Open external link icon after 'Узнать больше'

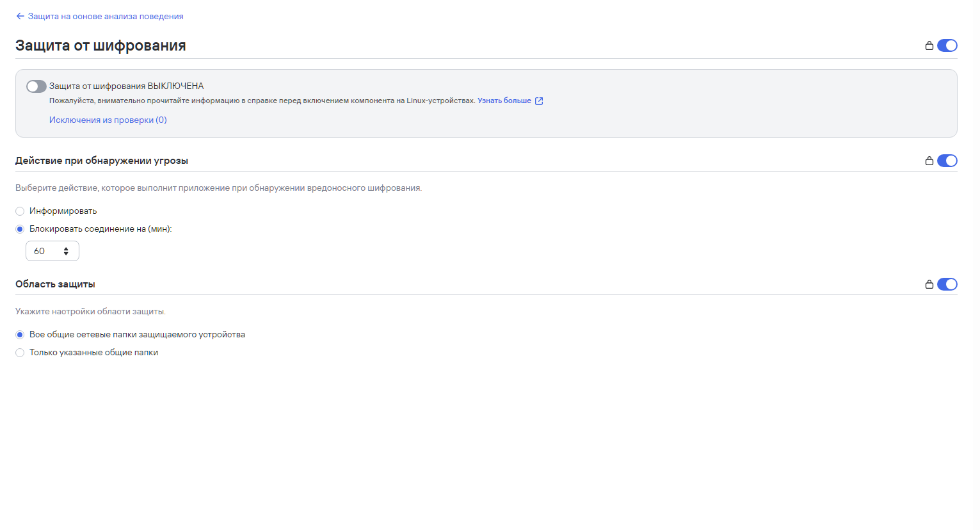coord(539,101)
